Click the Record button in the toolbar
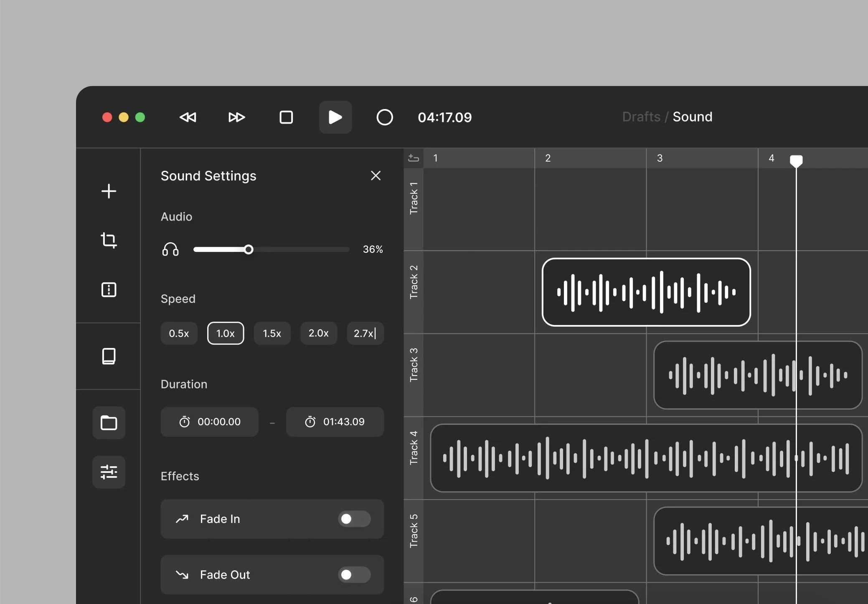The image size is (868, 604). tap(384, 117)
